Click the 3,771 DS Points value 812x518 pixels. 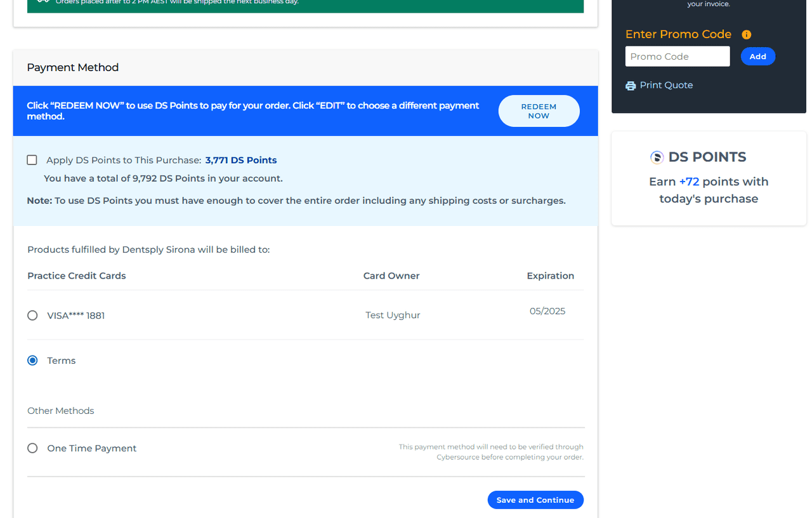(241, 160)
